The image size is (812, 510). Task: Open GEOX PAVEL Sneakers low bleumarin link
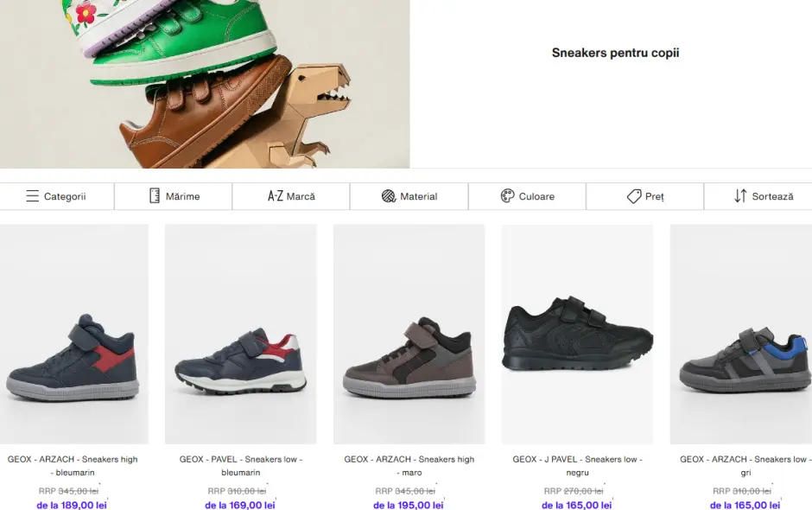[241, 466]
